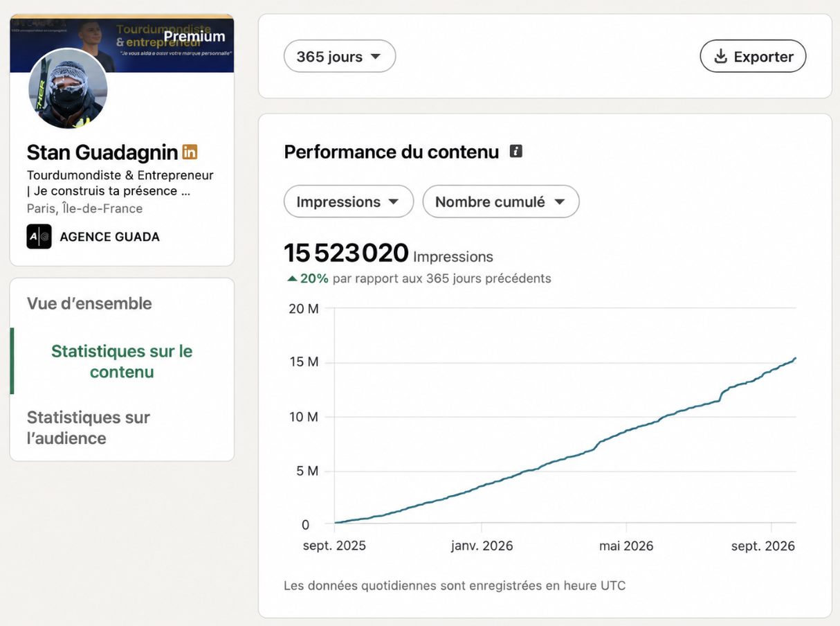
Task: Click the LinkedIn Premium badge icon next to name
Action: click(x=190, y=152)
